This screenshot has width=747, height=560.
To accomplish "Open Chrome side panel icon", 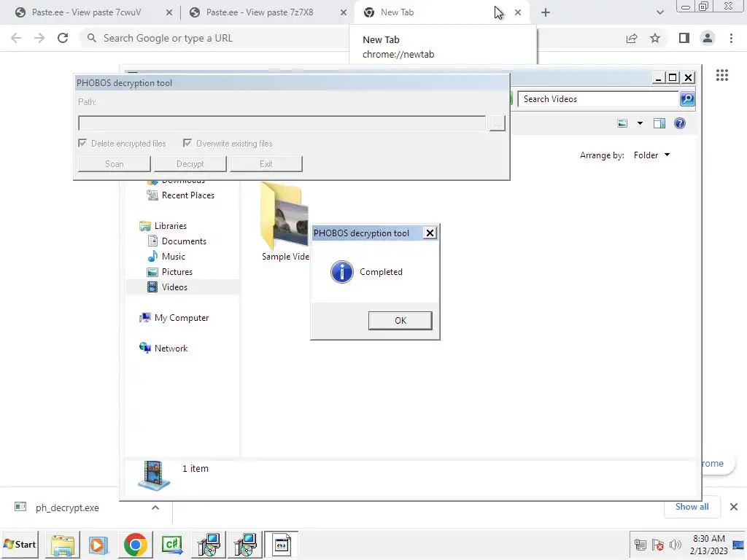I will tap(684, 38).
